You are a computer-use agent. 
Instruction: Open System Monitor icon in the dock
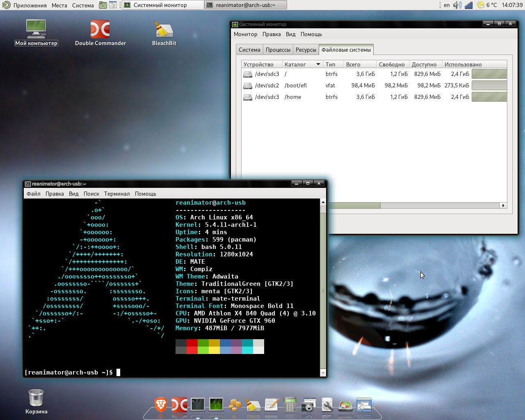tap(216, 405)
